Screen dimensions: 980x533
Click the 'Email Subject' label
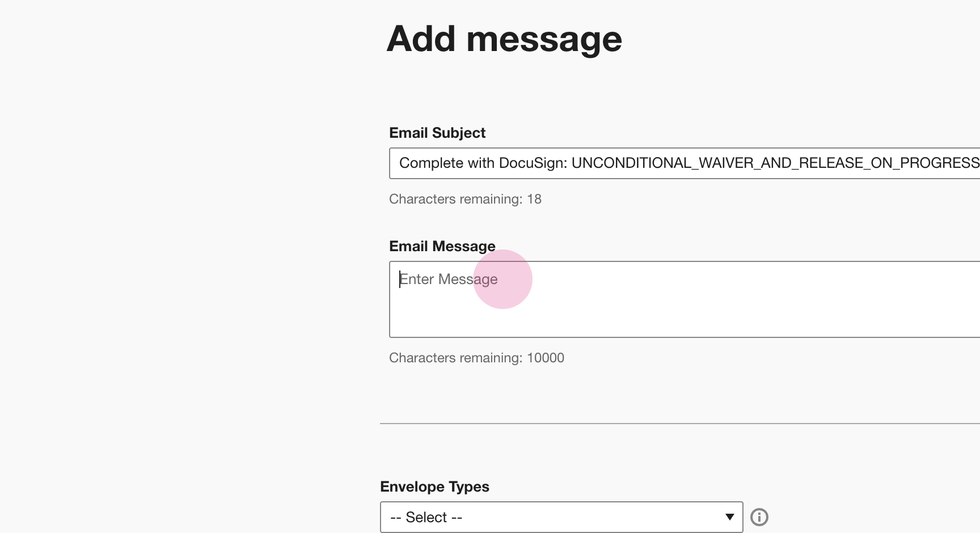[437, 133]
